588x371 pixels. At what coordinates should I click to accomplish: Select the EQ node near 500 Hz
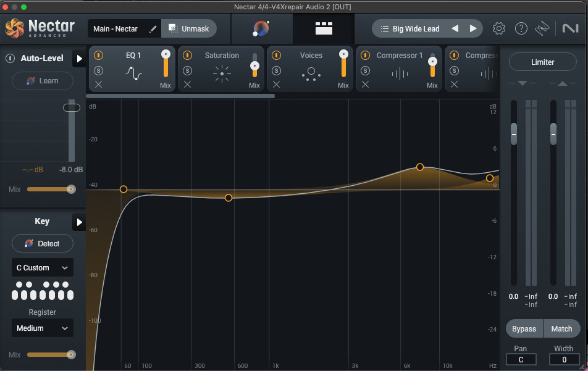click(229, 198)
